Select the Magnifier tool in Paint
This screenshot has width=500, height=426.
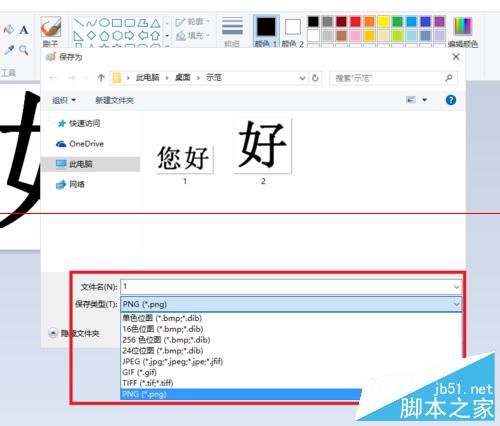[x=23, y=50]
